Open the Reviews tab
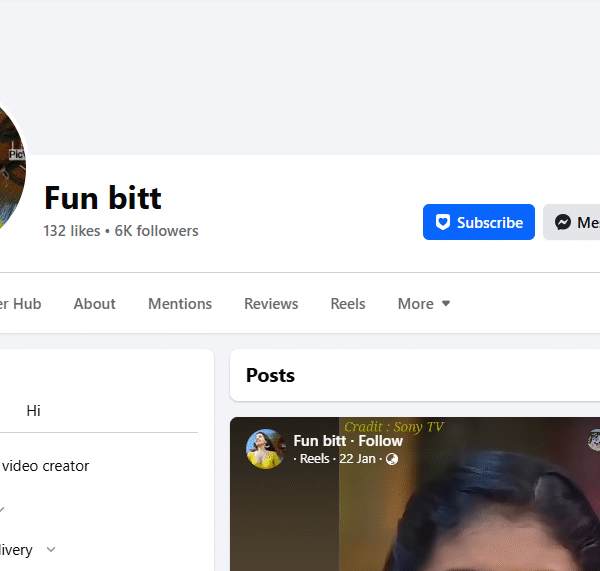Viewport: 600px width, 571px height. pyautogui.click(x=271, y=303)
